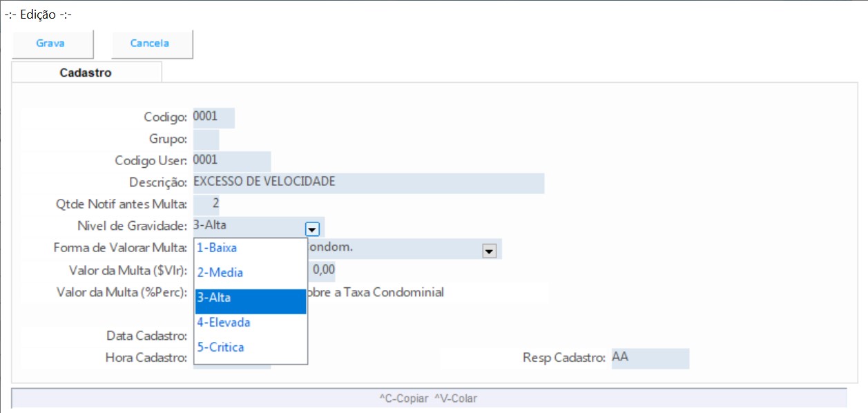Edit the Descrição field with EXCESSO DE VELOCIDADE
The image size is (868, 413).
click(368, 183)
